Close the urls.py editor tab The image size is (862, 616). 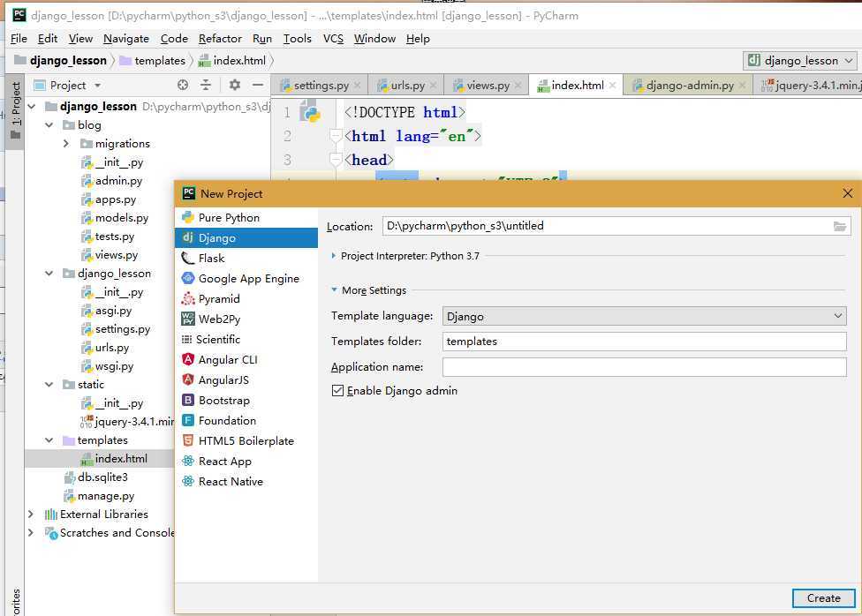point(433,86)
